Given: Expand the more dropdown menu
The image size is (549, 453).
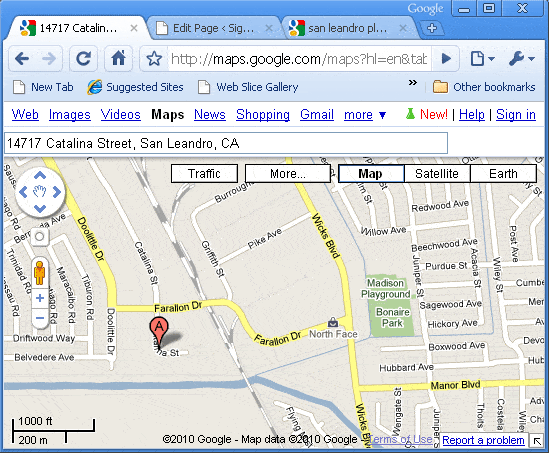Looking at the screenshot, I should tap(365, 114).
